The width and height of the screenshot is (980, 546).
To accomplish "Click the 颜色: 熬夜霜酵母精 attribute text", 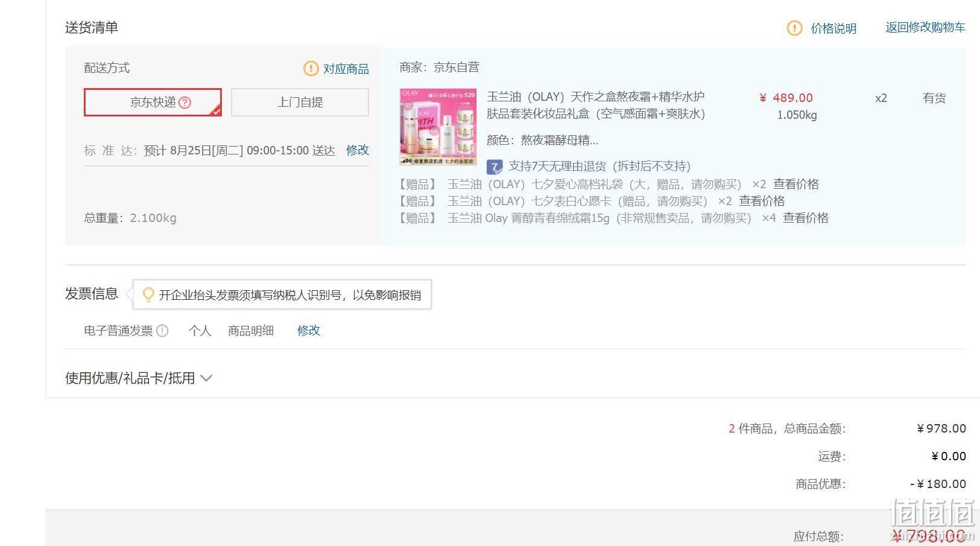I will [543, 140].
